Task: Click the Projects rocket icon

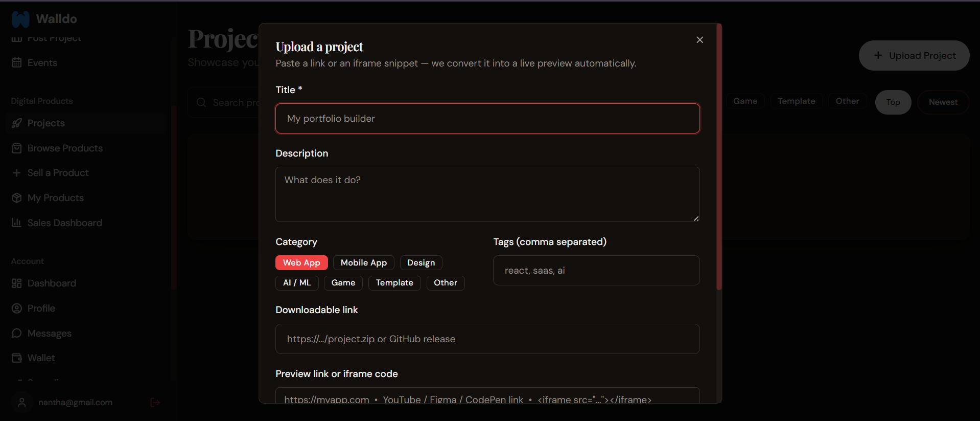Action: (x=17, y=123)
